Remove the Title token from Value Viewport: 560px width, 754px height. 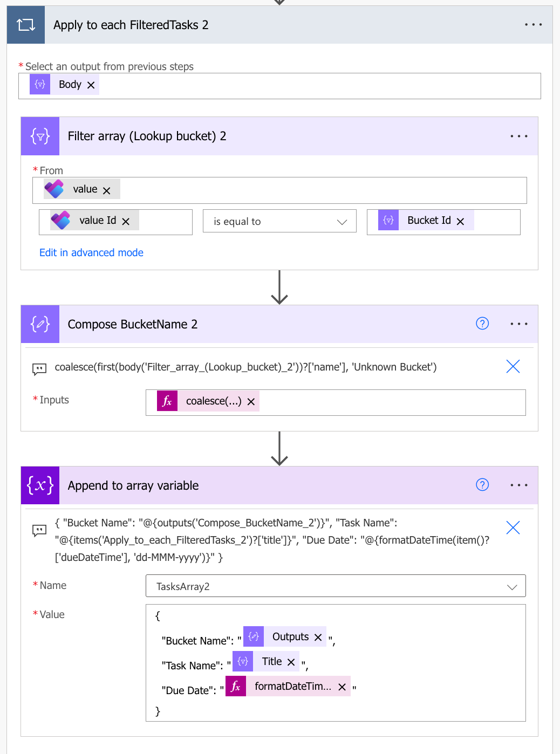291,662
